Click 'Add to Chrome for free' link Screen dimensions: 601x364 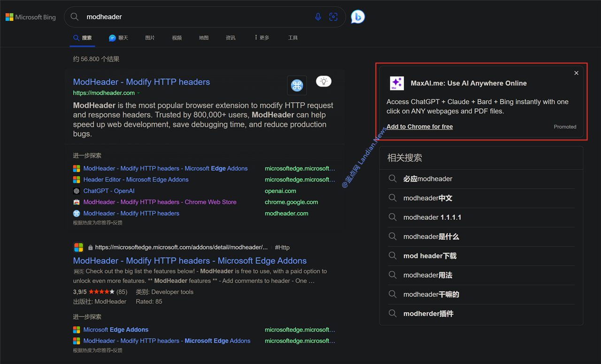point(420,127)
